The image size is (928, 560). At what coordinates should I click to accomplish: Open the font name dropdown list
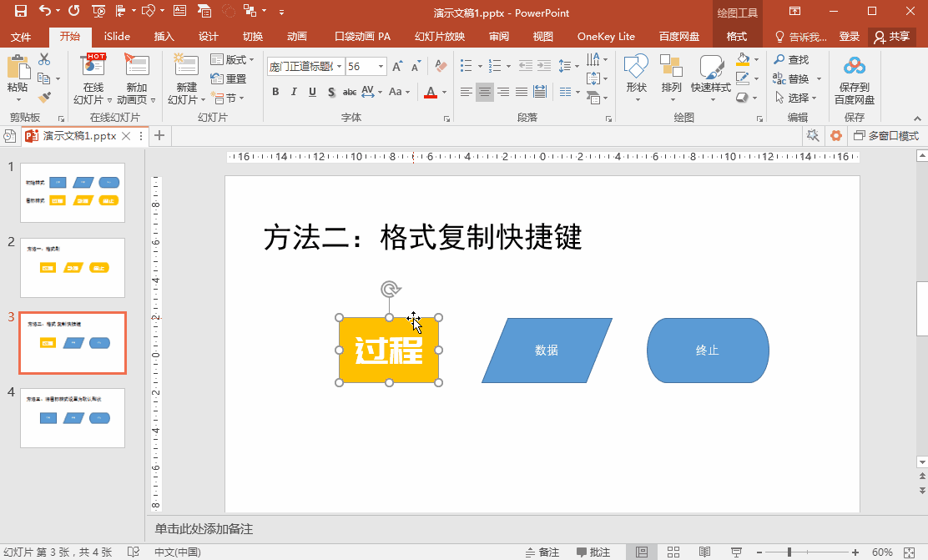pos(340,66)
